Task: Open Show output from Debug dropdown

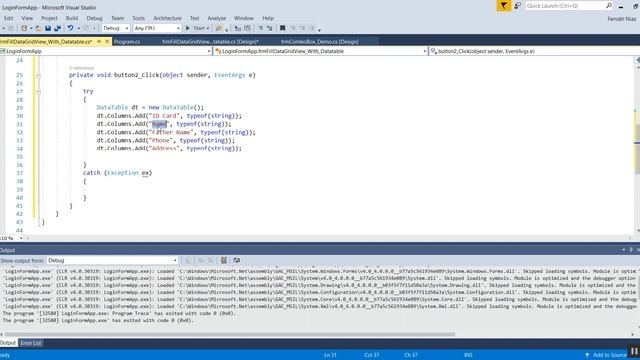Action: click(112, 260)
